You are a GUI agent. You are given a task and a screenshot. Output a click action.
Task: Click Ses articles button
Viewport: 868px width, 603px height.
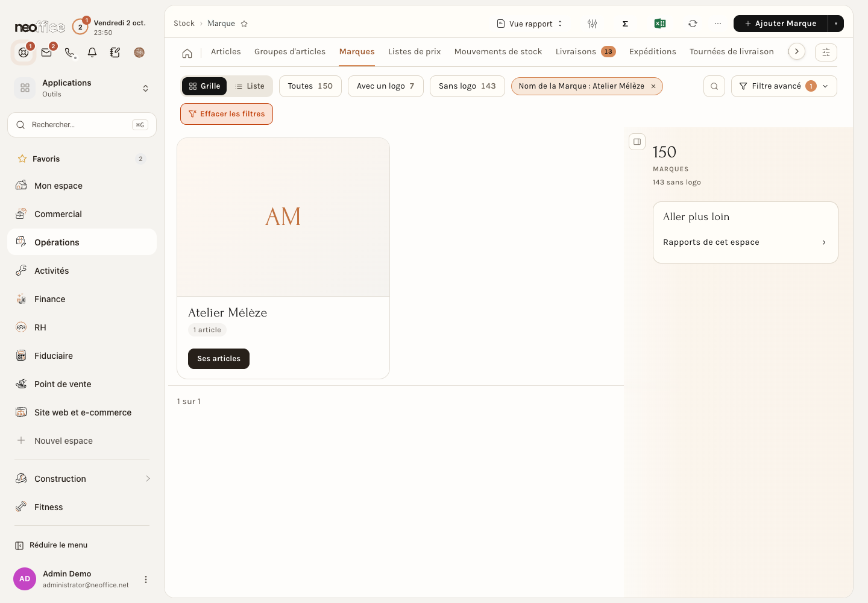(x=219, y=359)
